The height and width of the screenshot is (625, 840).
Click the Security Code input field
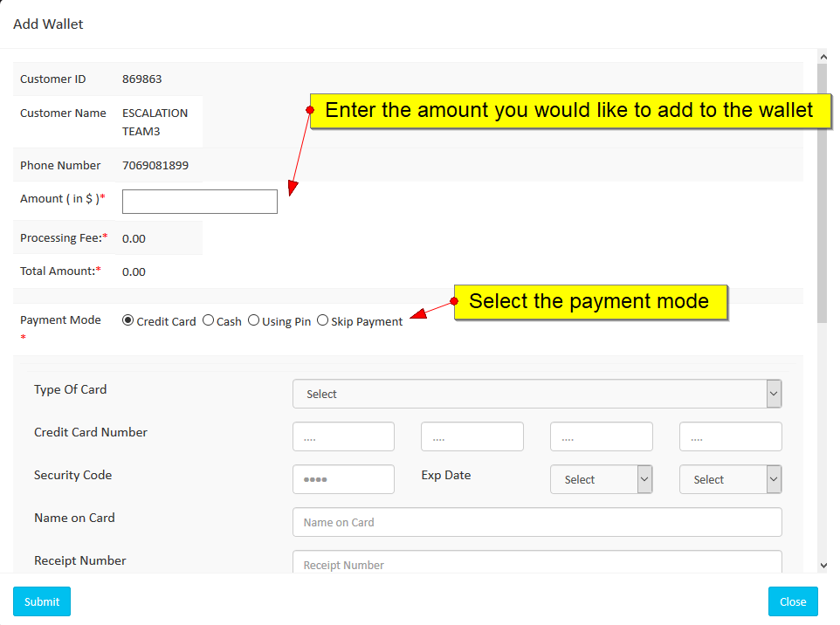point(343,479)
